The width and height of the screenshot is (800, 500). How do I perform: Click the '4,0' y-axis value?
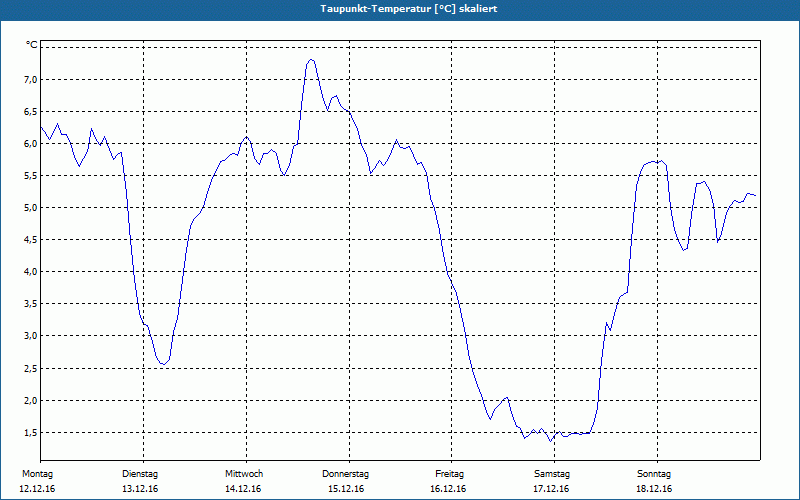(31, 271)
